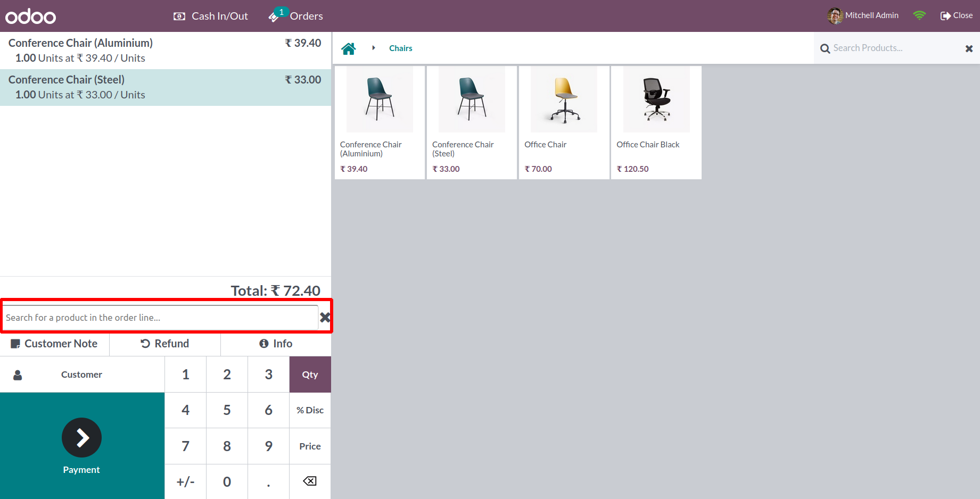
Task: Open product Info
Action: (x=276, y=344)
